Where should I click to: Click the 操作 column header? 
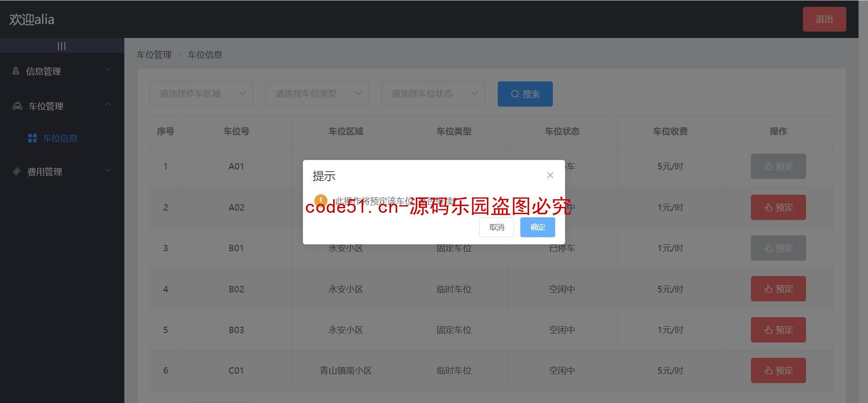coord(778,131)
